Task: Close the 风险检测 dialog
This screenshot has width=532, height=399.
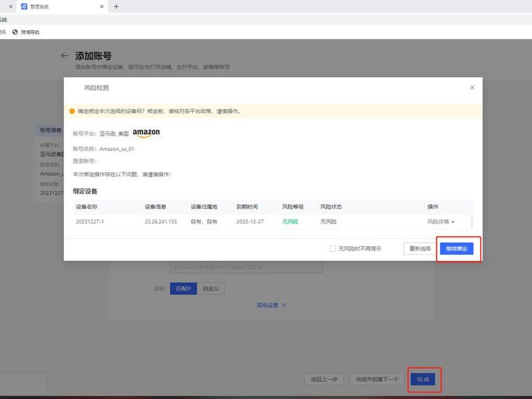Action: click(472, 88)
